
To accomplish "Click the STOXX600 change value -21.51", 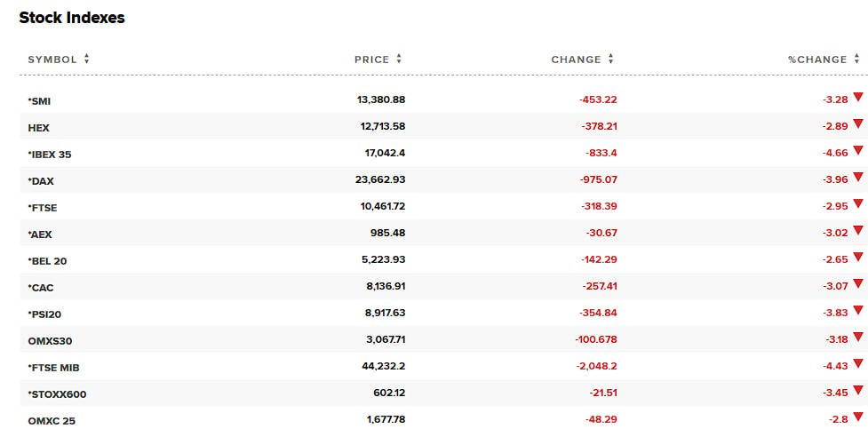I will pos(603,393).
